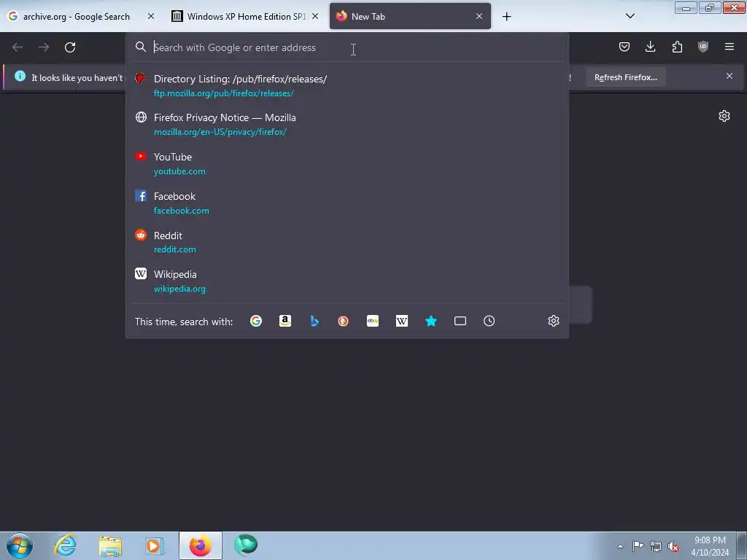Open the YouTube suggestion
This screenshot has height=560, width=747.
[347, 164]
